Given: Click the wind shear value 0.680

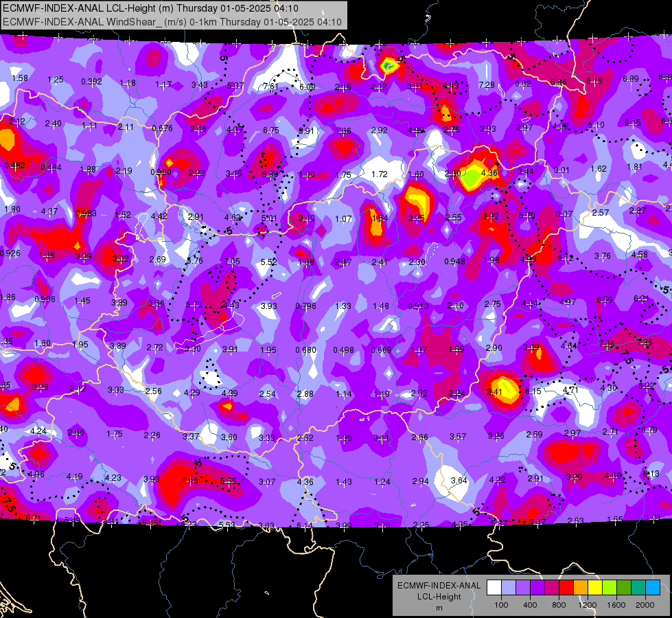Looking at the screenshot, I should click(306, 350).
